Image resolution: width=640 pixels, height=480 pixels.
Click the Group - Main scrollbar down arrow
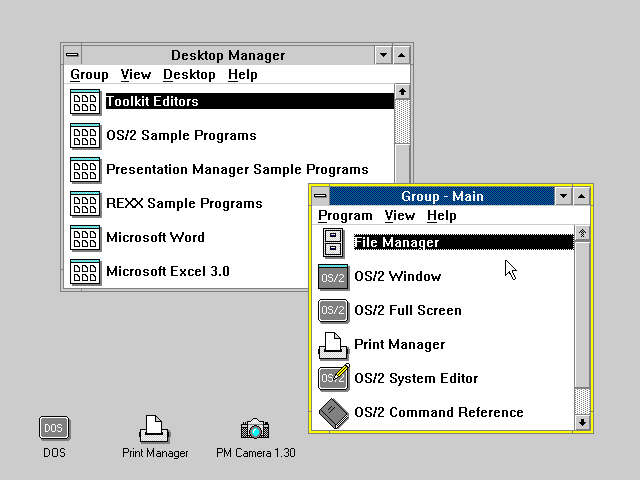click(582, 422)
